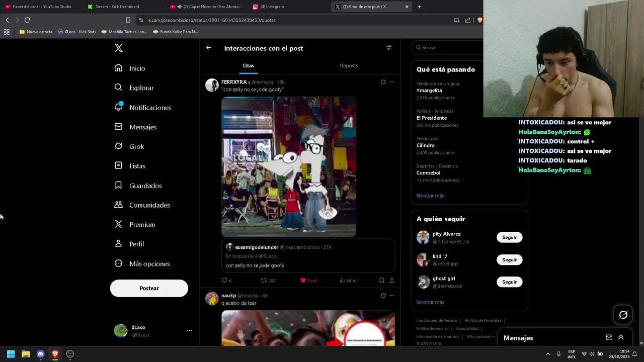
Task: Open Guardados bookmarks page
Action: [138, 186]
